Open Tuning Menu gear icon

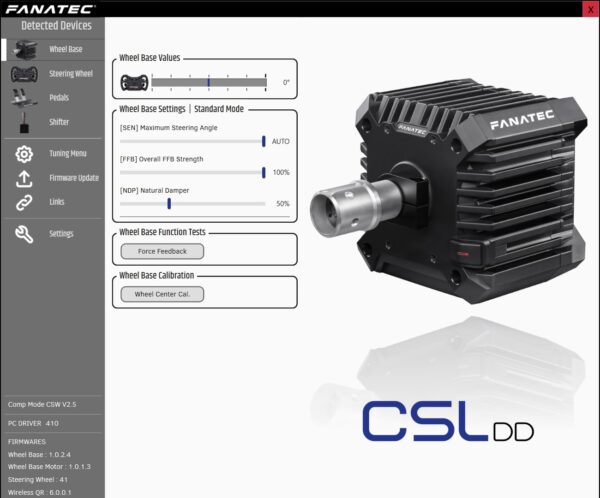point(24,154)
